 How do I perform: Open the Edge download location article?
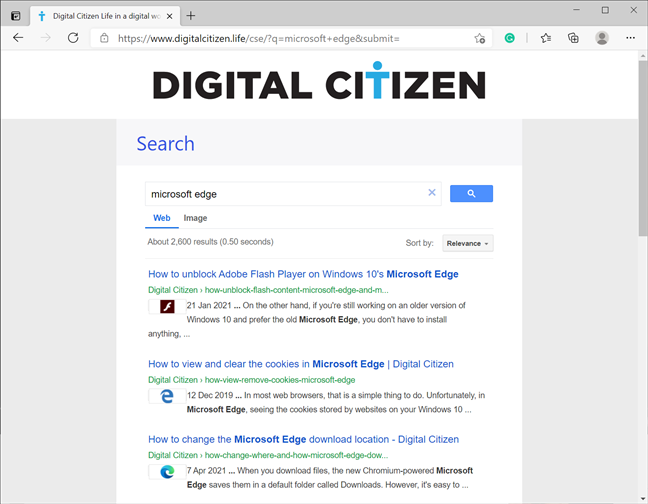tap(303, 439)
